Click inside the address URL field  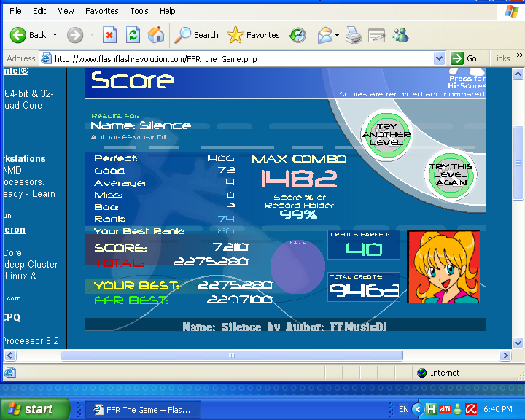coord(241,58)
